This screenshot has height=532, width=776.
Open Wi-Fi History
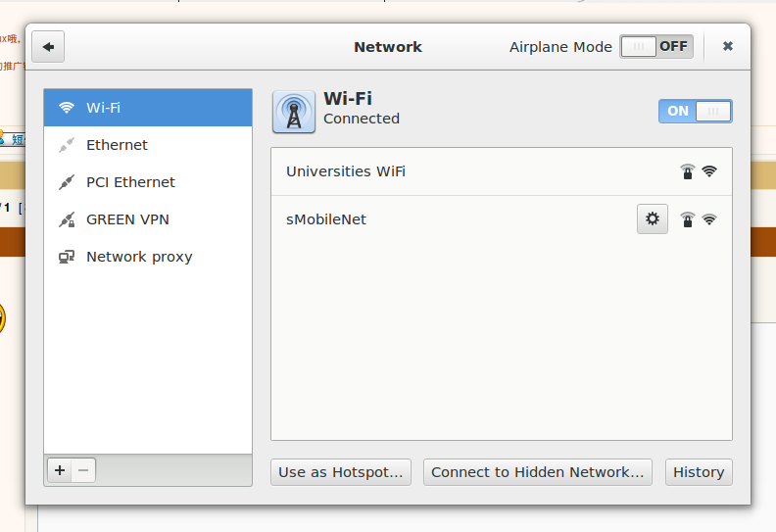[x=699, y=472]
